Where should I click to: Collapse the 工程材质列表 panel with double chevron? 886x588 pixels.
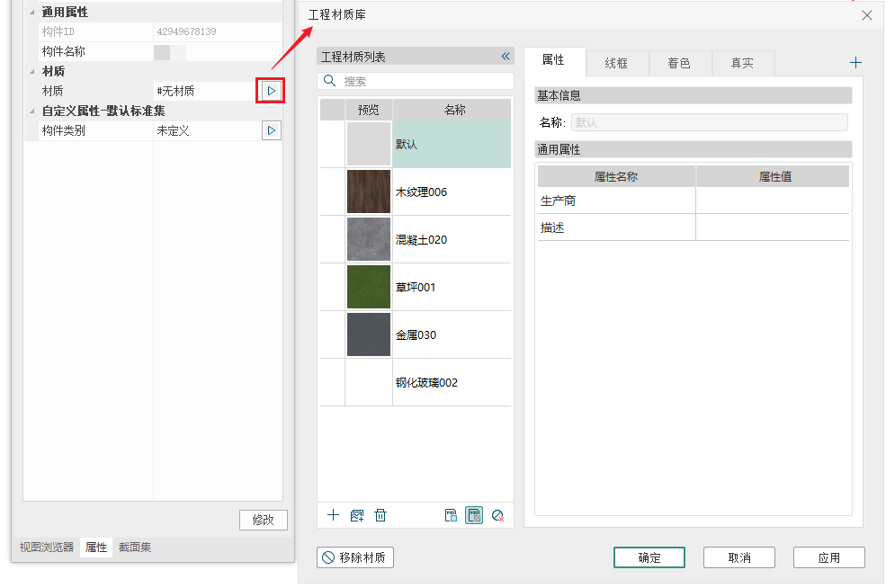coord(506,56)
